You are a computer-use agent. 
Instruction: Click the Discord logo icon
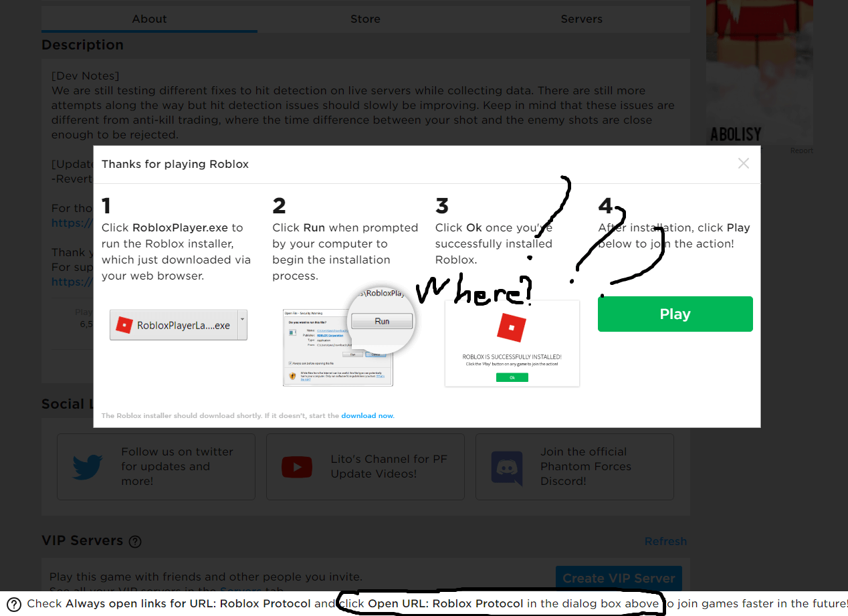click(506, 467)
